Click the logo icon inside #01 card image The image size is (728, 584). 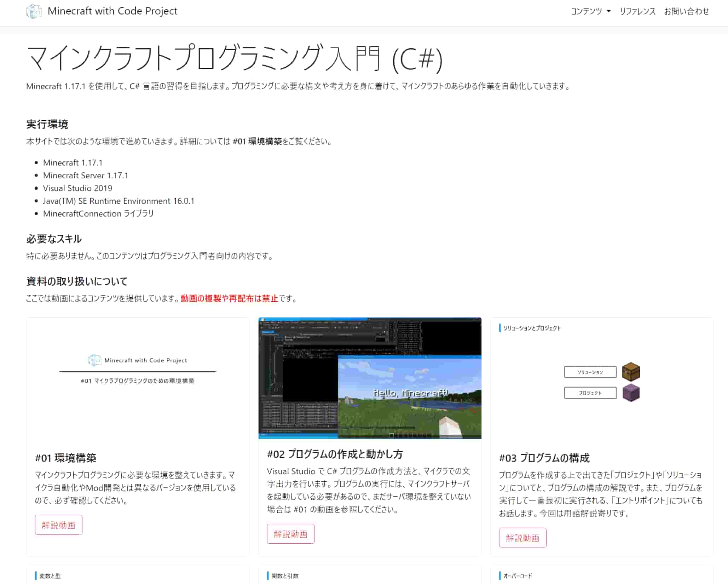(x=94, y=360)
